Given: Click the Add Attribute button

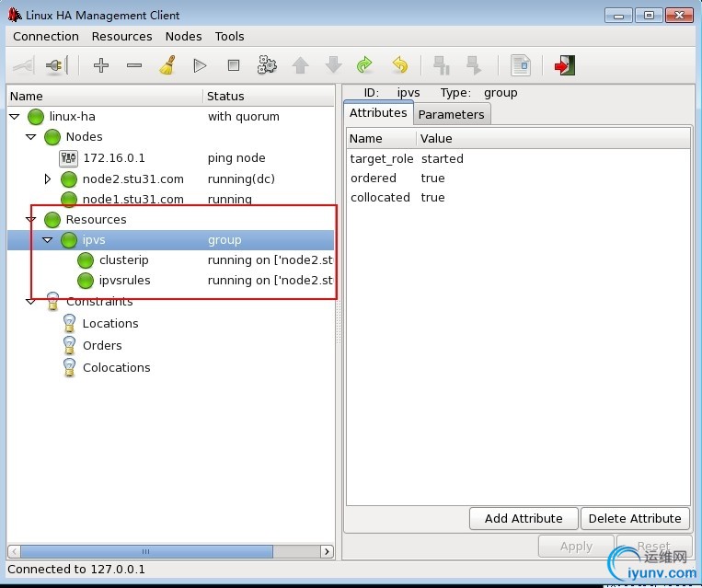Looking at the screenshot, I should [524, 519].
